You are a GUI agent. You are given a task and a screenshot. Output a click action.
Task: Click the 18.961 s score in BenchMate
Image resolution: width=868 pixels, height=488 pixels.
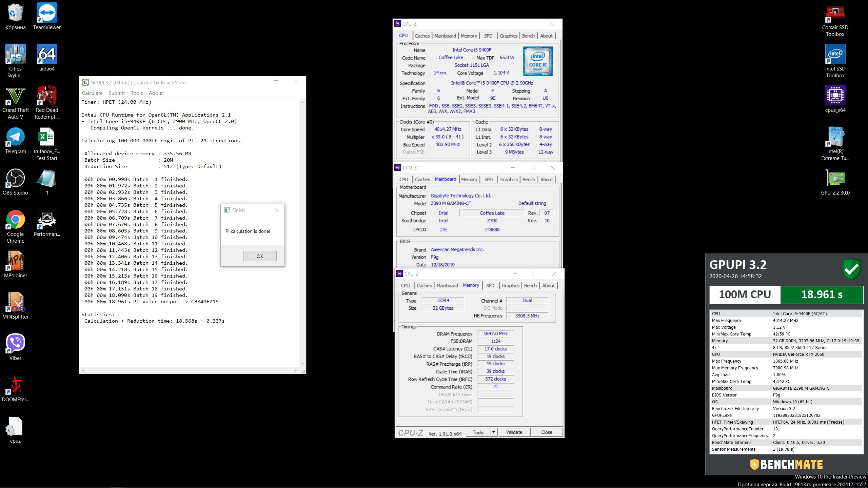tap(822, 294)
